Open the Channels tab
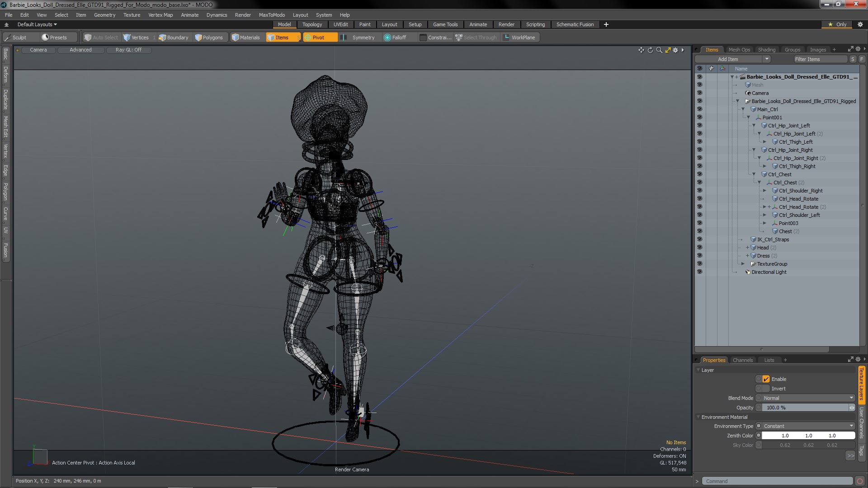 click(743, 360)
